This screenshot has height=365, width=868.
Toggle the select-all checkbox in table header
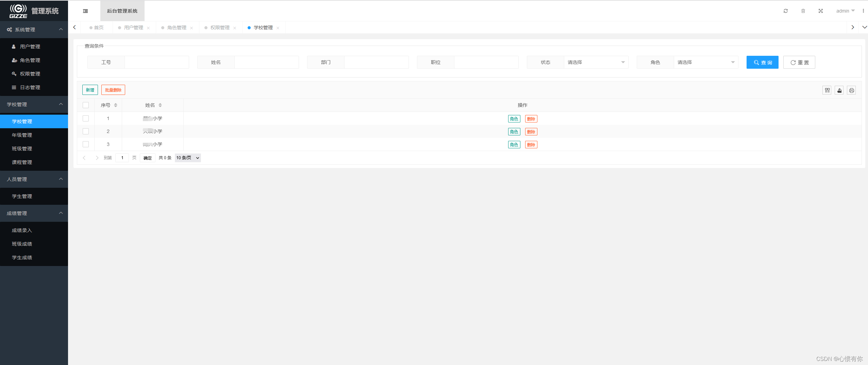(x=86, y=105)
